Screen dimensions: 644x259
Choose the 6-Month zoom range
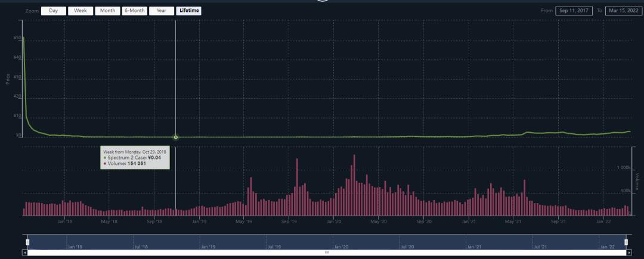tap(134, 11)
